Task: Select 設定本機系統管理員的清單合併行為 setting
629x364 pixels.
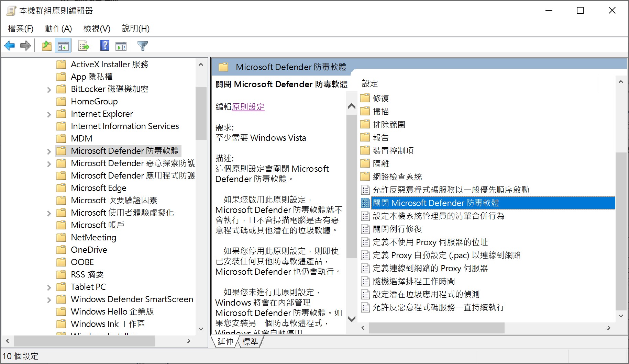Action: tap(438, 216)
